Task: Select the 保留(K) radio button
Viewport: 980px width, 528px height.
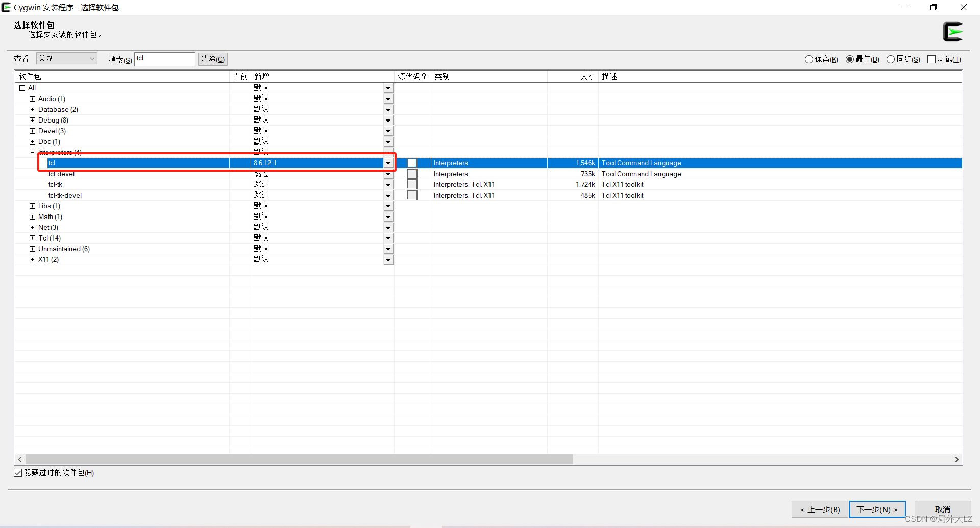Action: click(x=809, y=59)
